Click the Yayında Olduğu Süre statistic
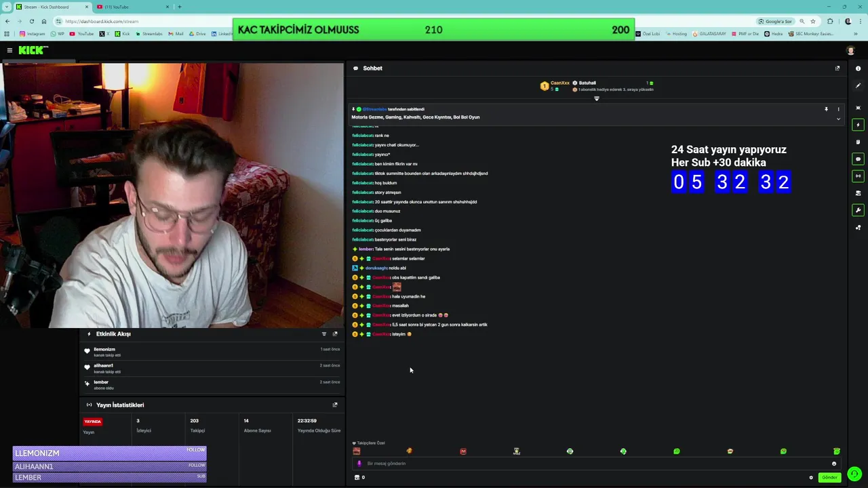This screenshot has height=488, width=868. [x=319, y=426]
